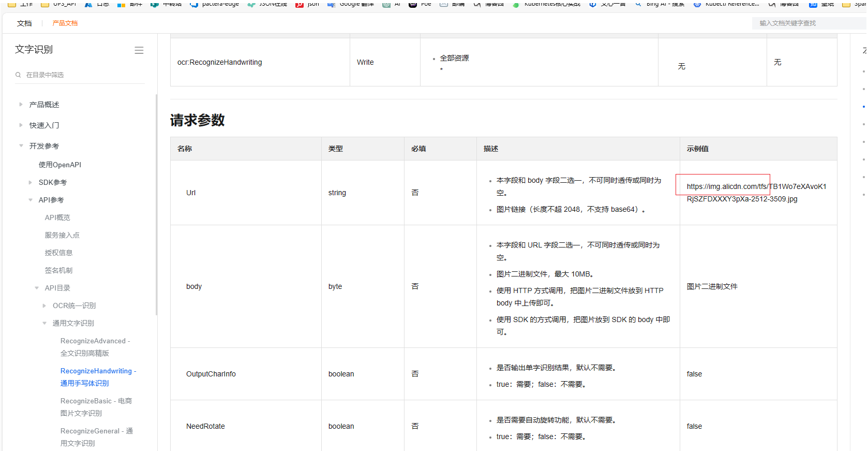Image resolution: width=868 pixels, height=451 pixels.
Task: Expand the OCR统一识别 arrow
Action: 44,305
